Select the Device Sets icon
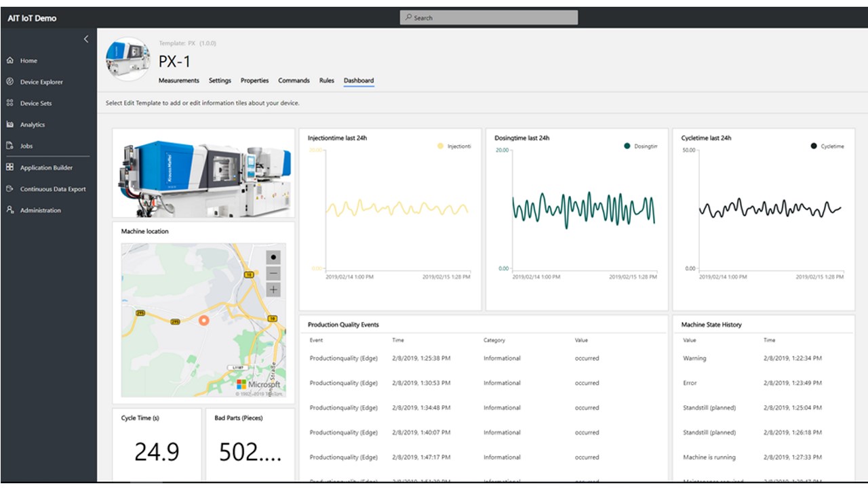Image resolution: width=868 pixels, height=488 pixels. click(x=10, y=103)
